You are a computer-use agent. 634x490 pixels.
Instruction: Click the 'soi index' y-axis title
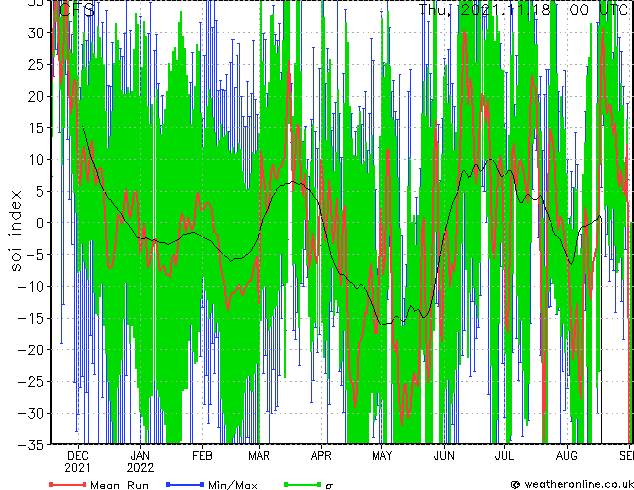tap(16, 230)
